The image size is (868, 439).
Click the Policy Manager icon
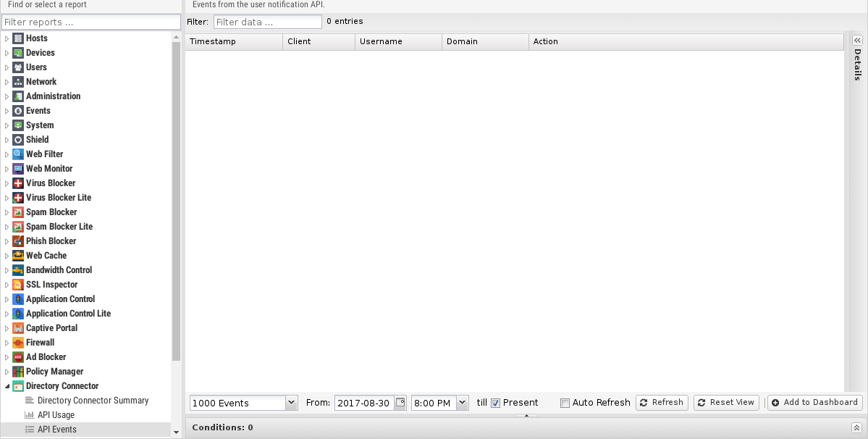pos(17,372)
